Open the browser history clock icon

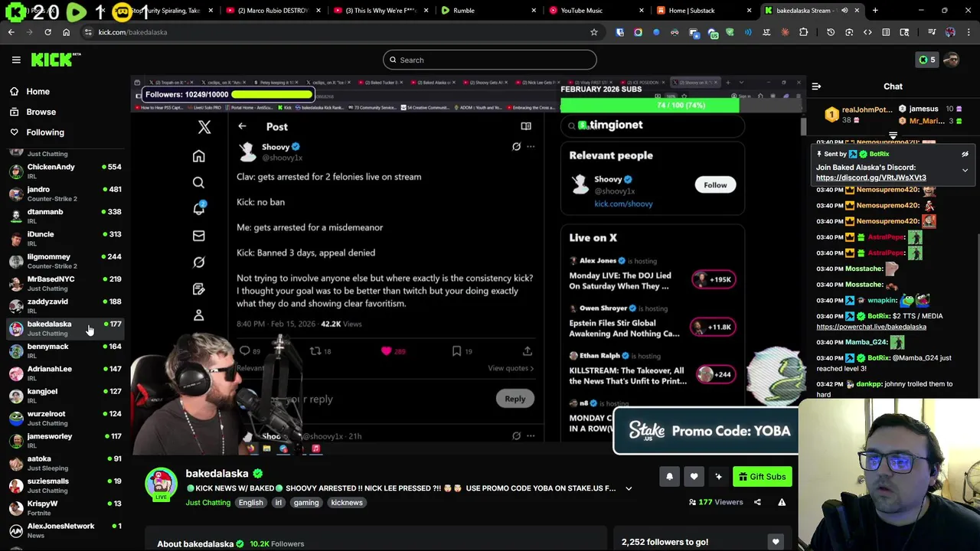[831, 32]
